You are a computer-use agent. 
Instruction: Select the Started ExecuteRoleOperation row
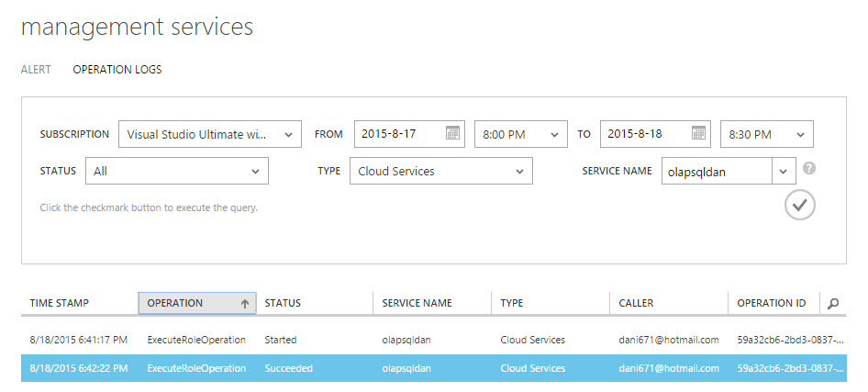pyautogui.click(x=195, y=340)
